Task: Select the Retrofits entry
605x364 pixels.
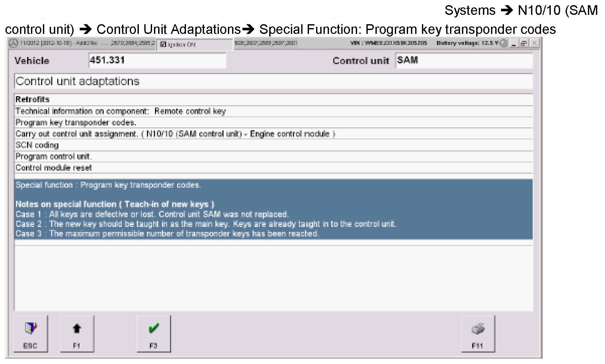Action: click(x=32, y=99)
